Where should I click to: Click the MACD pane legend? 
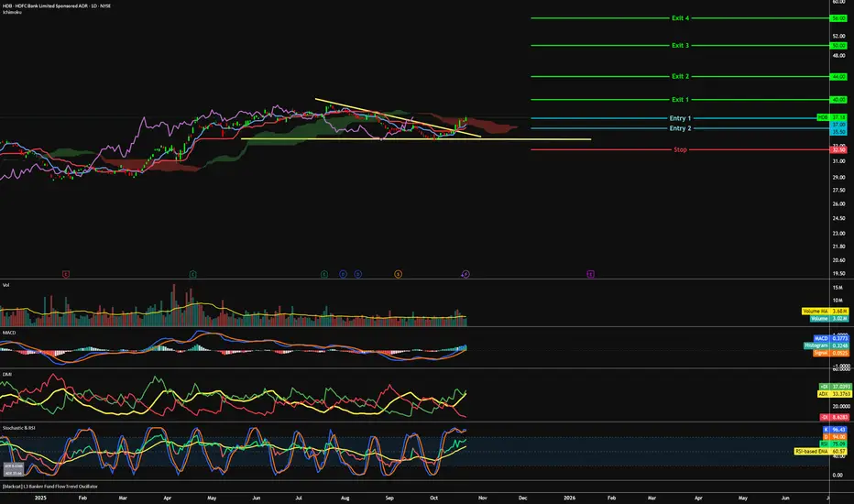click(x=9, y=333)
